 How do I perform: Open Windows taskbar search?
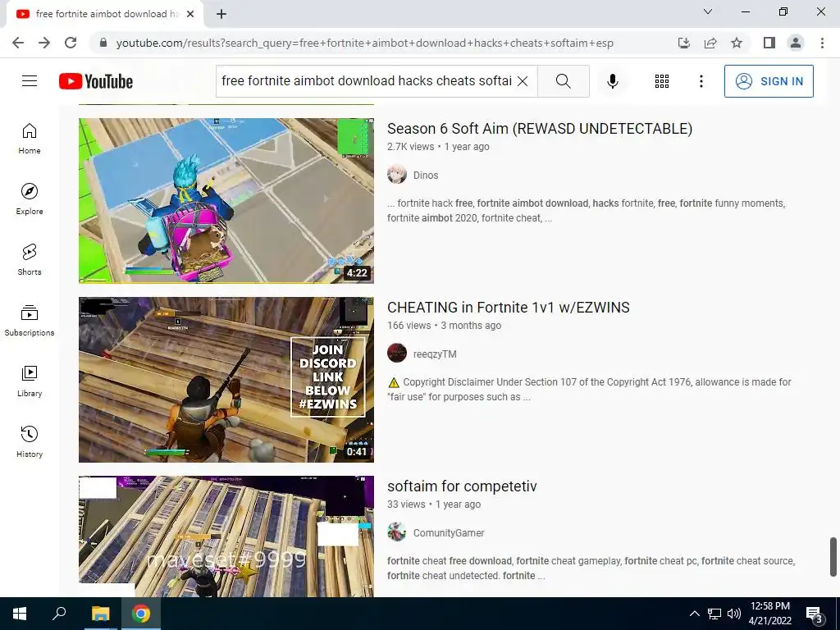click(x=59, y=614)
